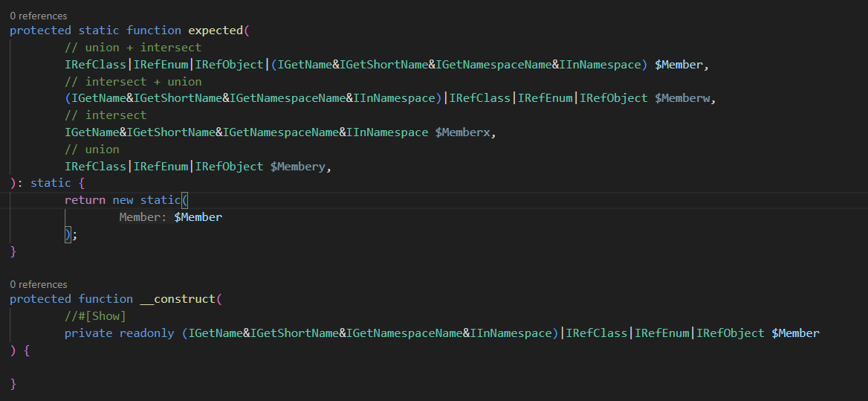Click the 'readonly' modifier keyword
The width and height of the screenshot is (868, 401).
coord(146,333)
